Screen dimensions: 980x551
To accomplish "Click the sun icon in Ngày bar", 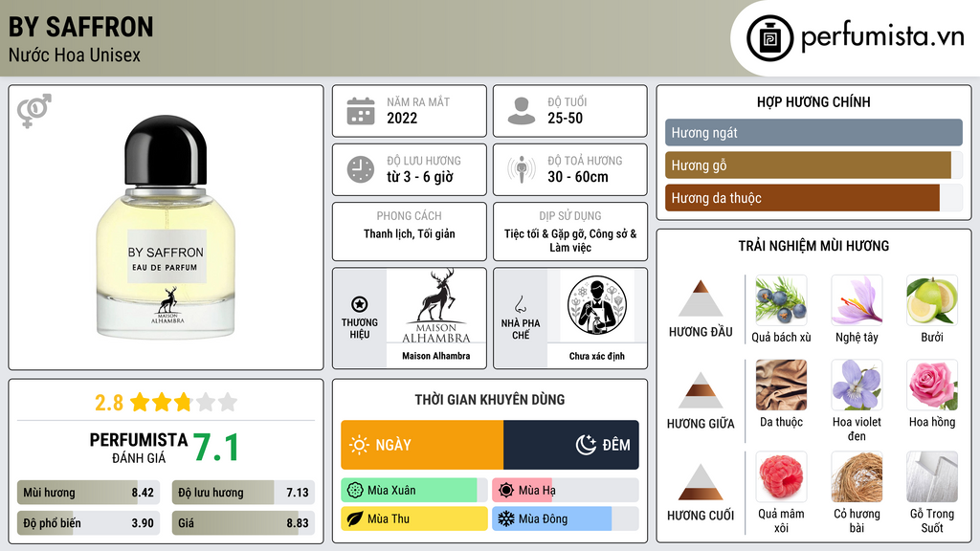I will [359, 445].
